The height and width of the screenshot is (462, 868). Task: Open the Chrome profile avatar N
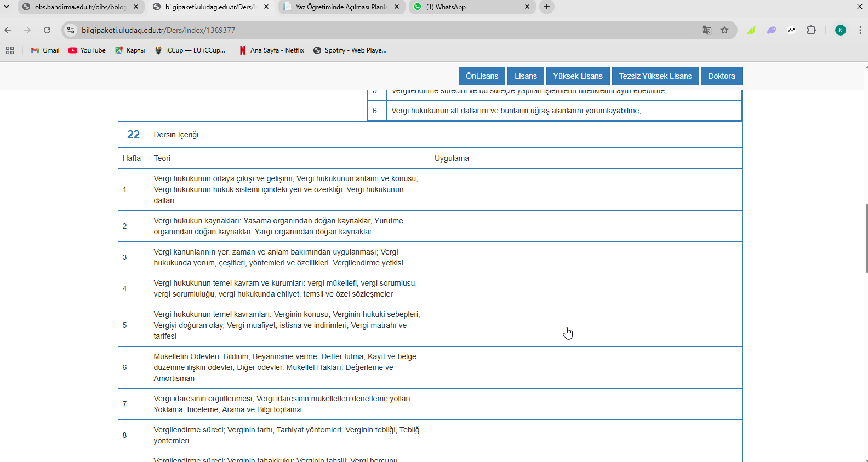coord(841,30)
